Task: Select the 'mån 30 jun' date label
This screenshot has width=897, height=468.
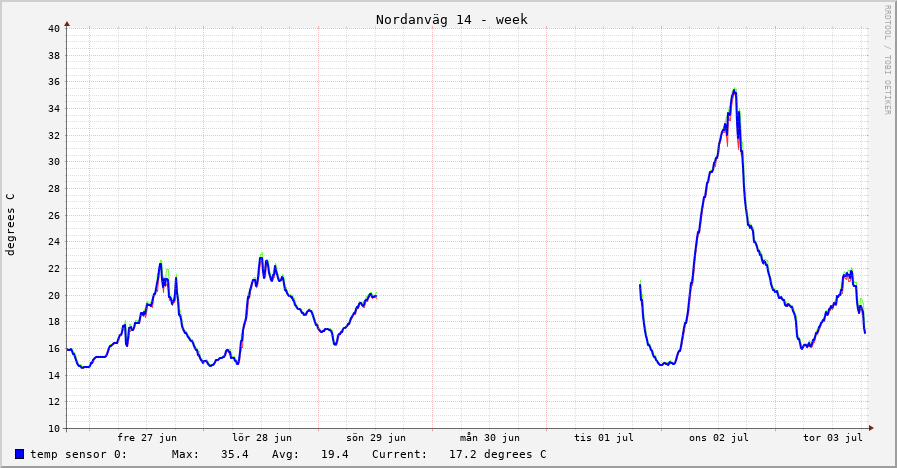Action: coord(490,438)
